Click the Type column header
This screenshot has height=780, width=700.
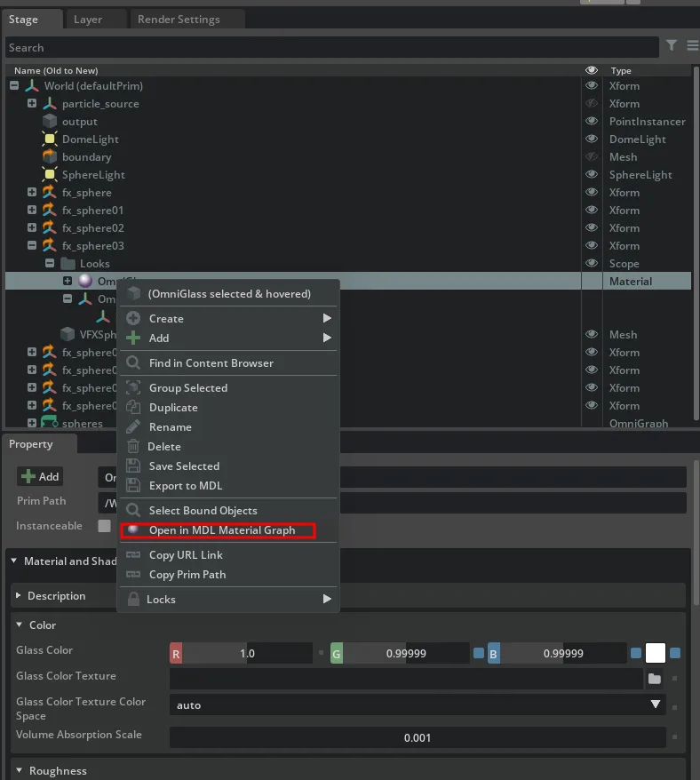pyautogui.click(x=621, y=71)
